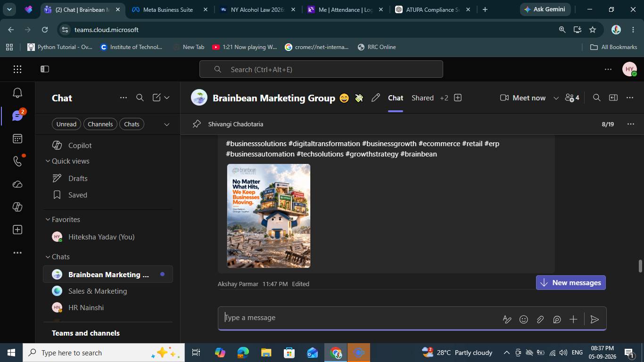Jump to New messages button
This screenshot has width=644, height=362.
pyautogui.click(x=570, y=283)
